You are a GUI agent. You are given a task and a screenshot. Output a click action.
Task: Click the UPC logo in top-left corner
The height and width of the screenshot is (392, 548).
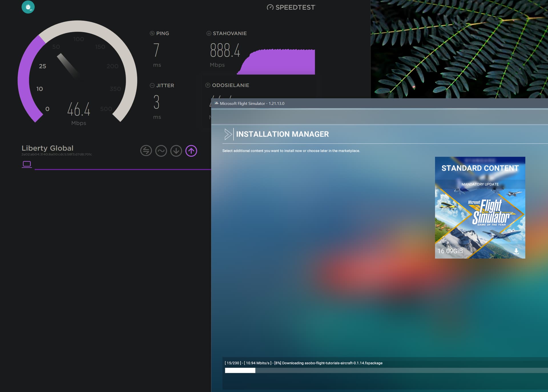tap(28, 7)
